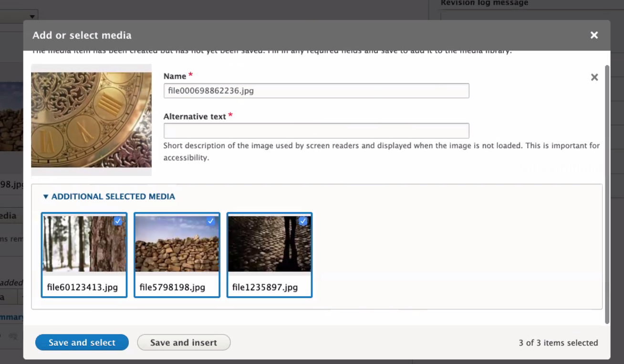Close the Add or select media dialog
Viewport: 624px width, 364px height.
(x=594, y=35)
